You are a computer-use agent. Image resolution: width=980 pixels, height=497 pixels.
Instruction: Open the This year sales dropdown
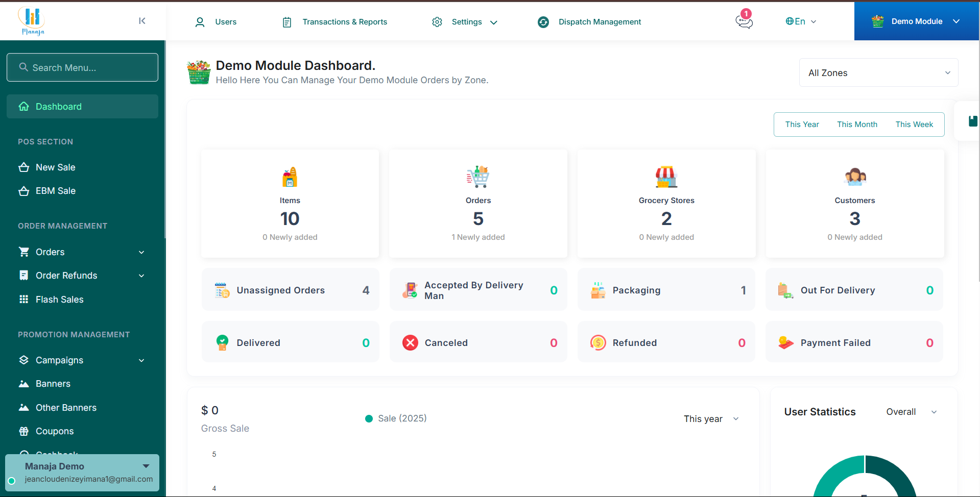click(711, 419)
